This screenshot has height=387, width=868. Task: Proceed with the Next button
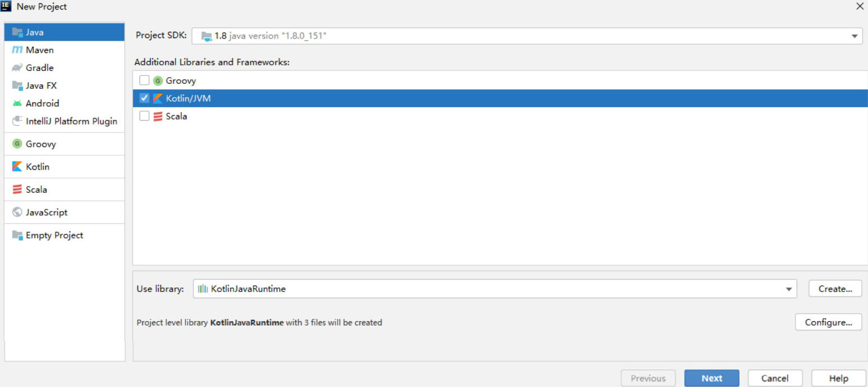(712, 378)
